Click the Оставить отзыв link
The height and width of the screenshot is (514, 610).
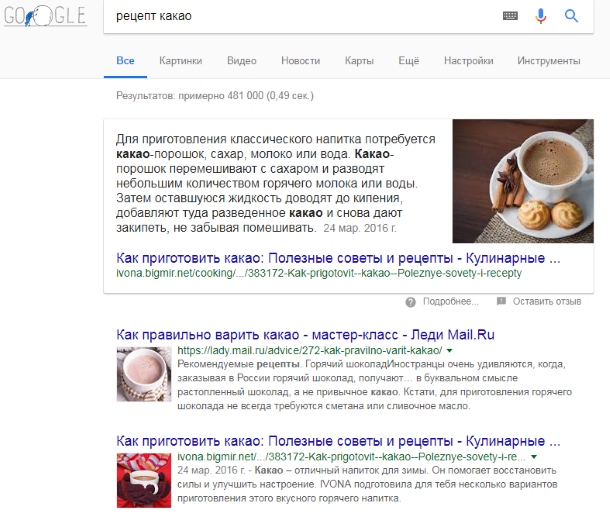pos(547,302)
